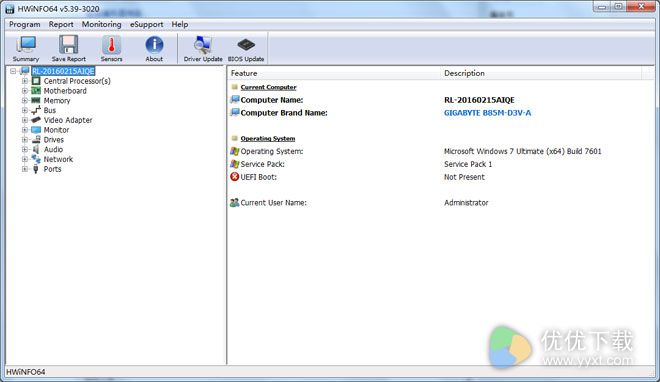Click the red UEFI Boot error icon
The height and width of the screenshot is (382, 660).
click(234, 177)
